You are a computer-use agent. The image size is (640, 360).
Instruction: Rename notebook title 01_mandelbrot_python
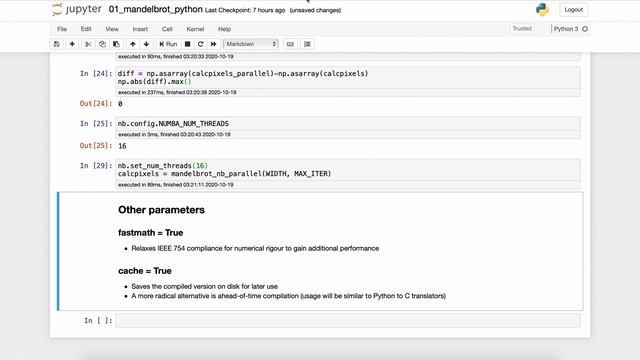156,9
